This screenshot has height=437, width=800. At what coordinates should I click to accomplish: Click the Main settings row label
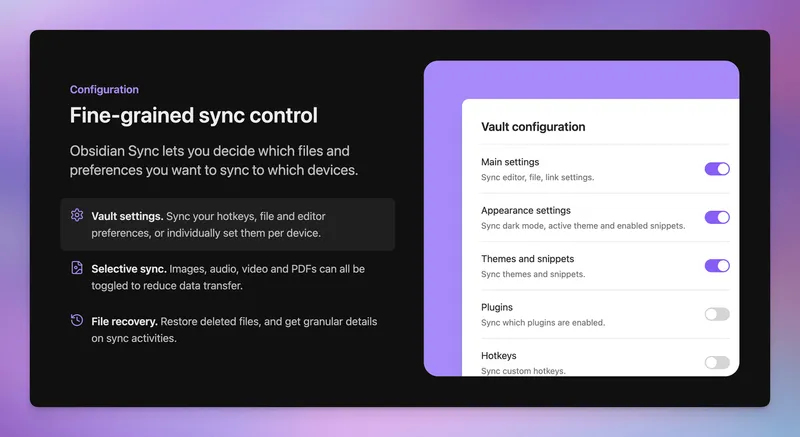click(x=510, y=162)
